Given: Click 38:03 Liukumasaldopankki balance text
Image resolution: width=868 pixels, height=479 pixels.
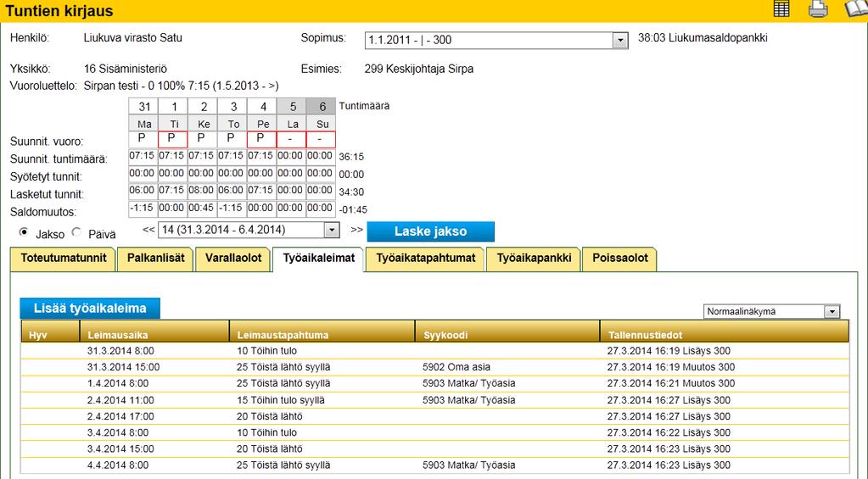Looking at the screenshot, I should click(x=703, y=38).
